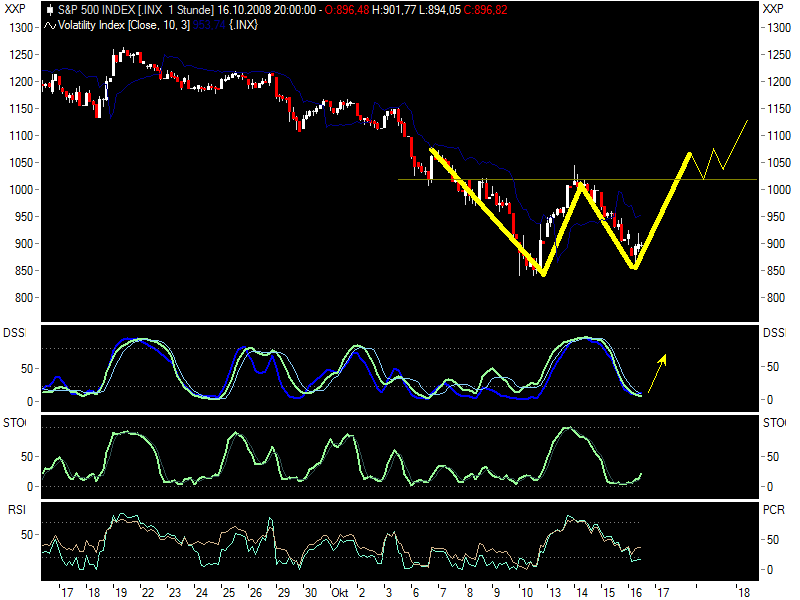Click the STO label on the left side

click(14, 423)
